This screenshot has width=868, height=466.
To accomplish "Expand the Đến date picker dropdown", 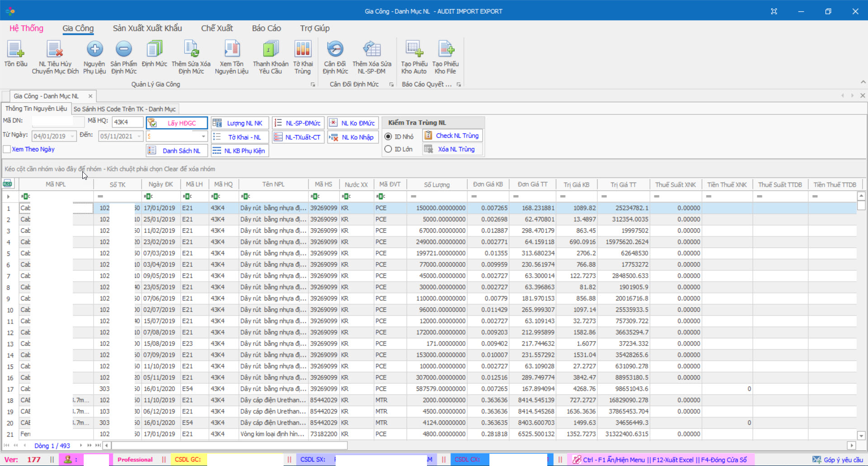I will pos(139,136).
